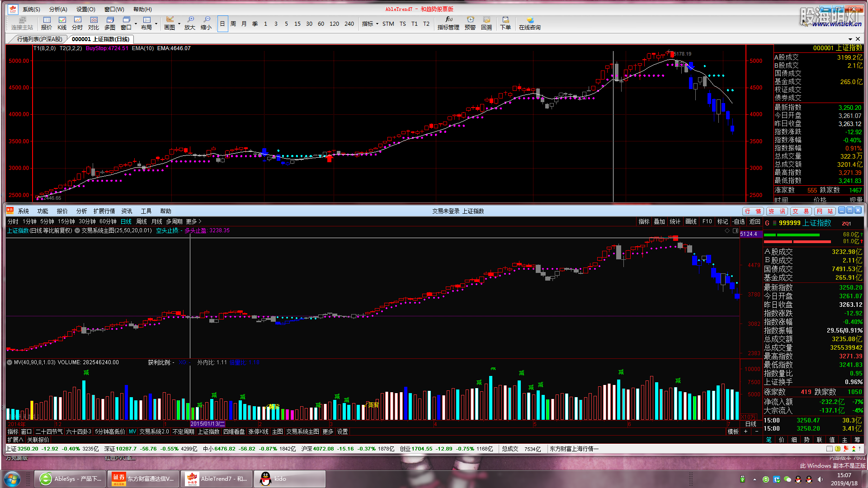This screenshot has height=488, width=868.
Task: Click the 下单 place order icon
Action: (x=505, y=23)
